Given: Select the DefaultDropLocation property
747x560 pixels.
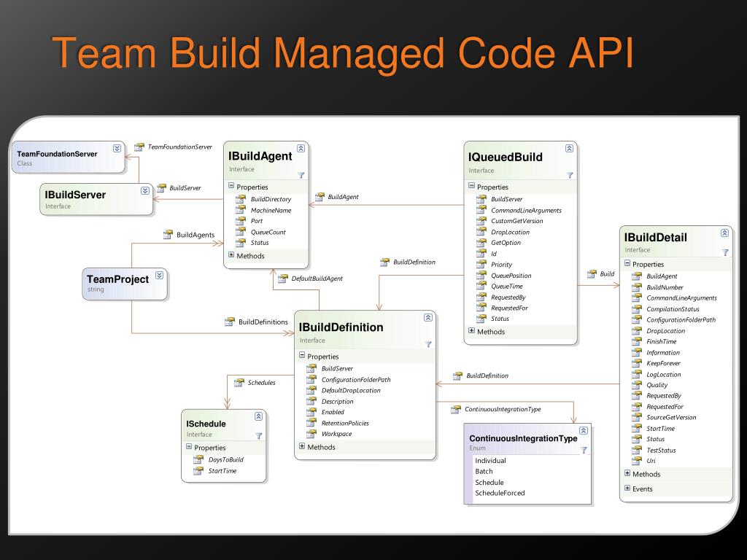Looking at the screenshot, I should [351, 391].
